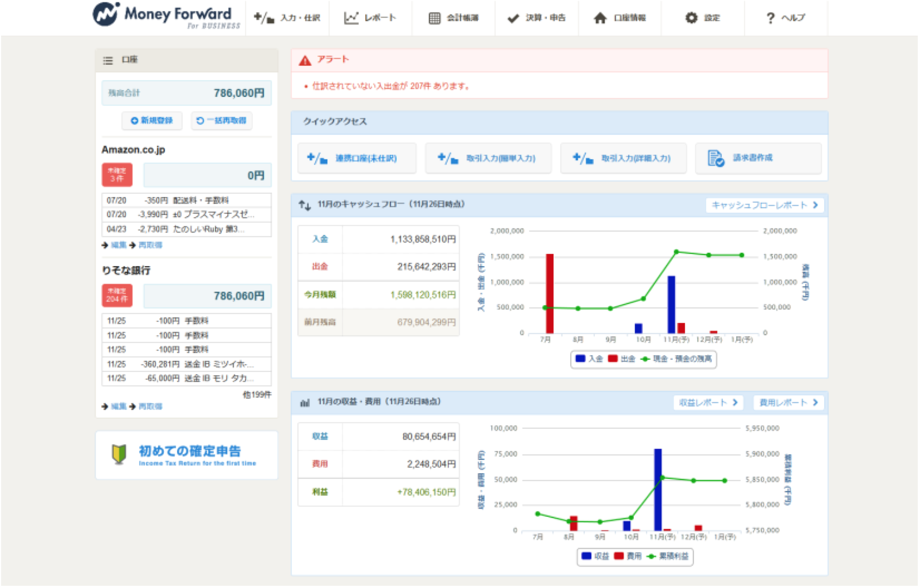Click the 口座情報 house icon
920x588 pixels.
coord(600,18)
